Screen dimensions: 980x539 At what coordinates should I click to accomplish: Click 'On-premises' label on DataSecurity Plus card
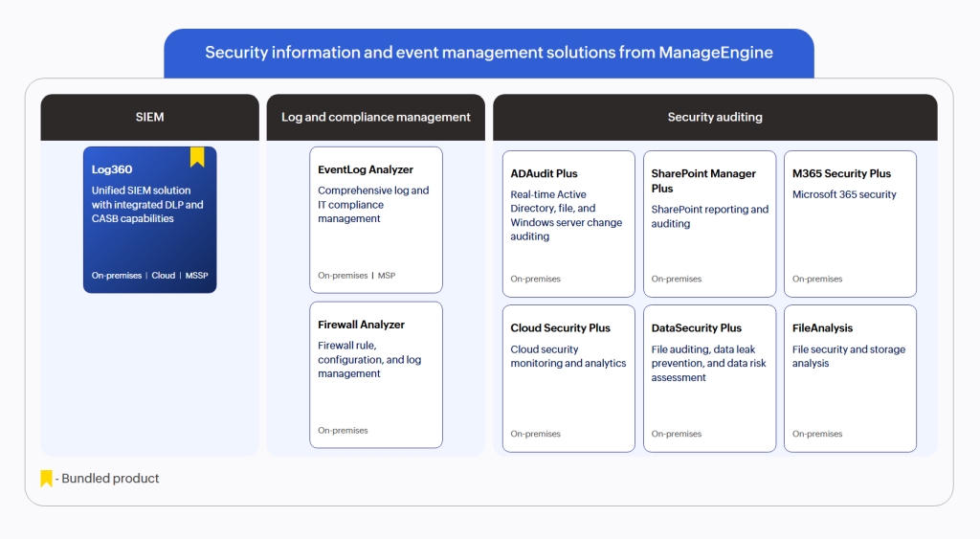coord(677,434)
